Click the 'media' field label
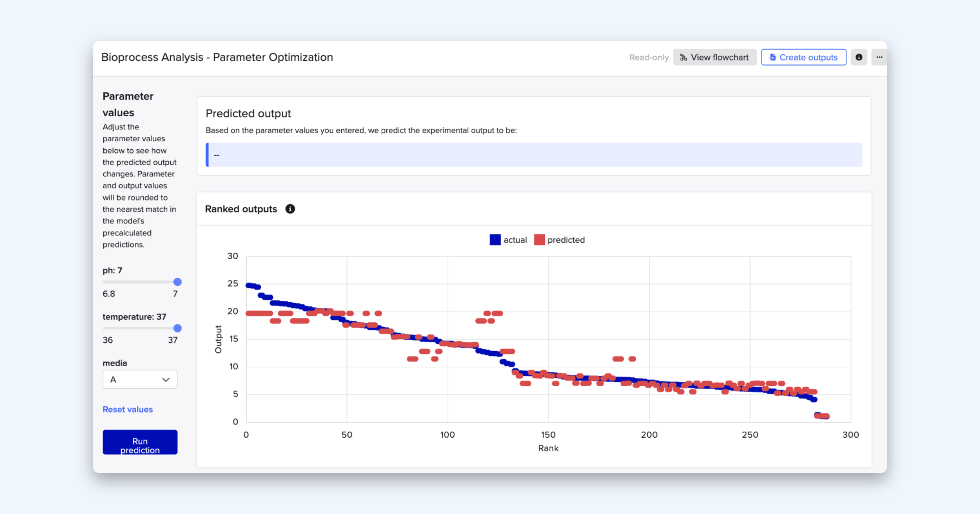980x514 pixels. tap(115, 363)
